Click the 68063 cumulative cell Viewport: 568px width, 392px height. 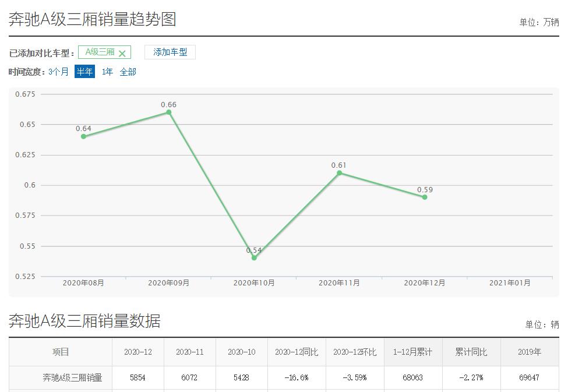(x=413, y=377)
